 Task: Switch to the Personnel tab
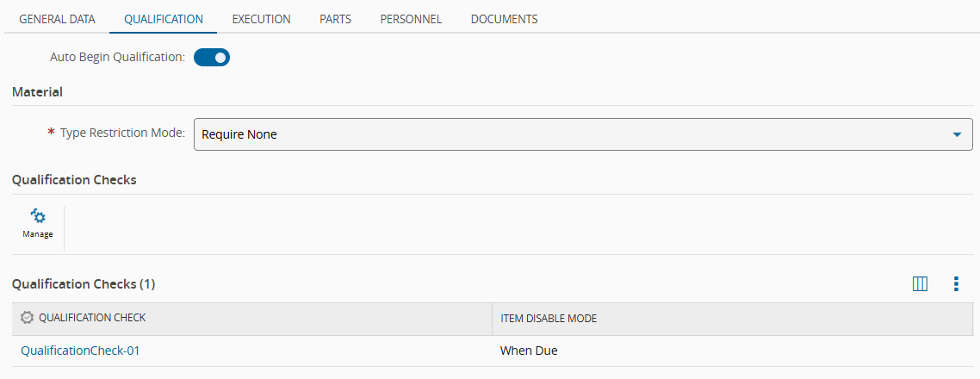[x=411, y=19]
